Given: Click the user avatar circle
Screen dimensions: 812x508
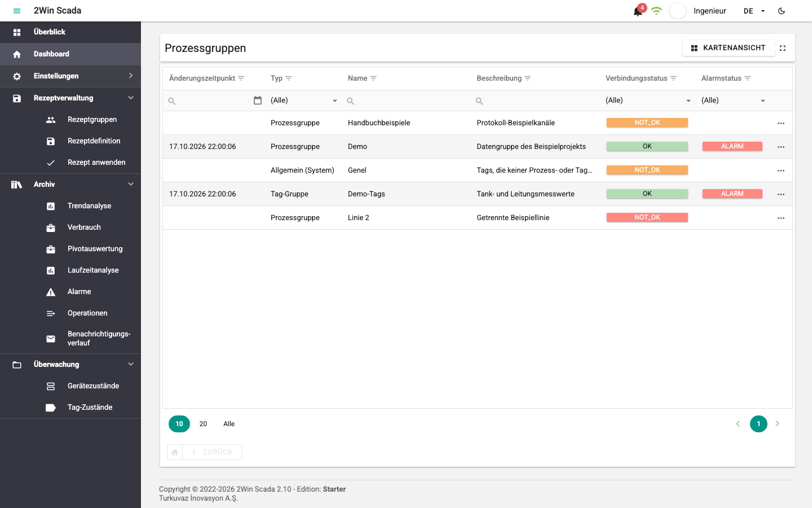Looking at the screenshot, I should pos(678,11).
